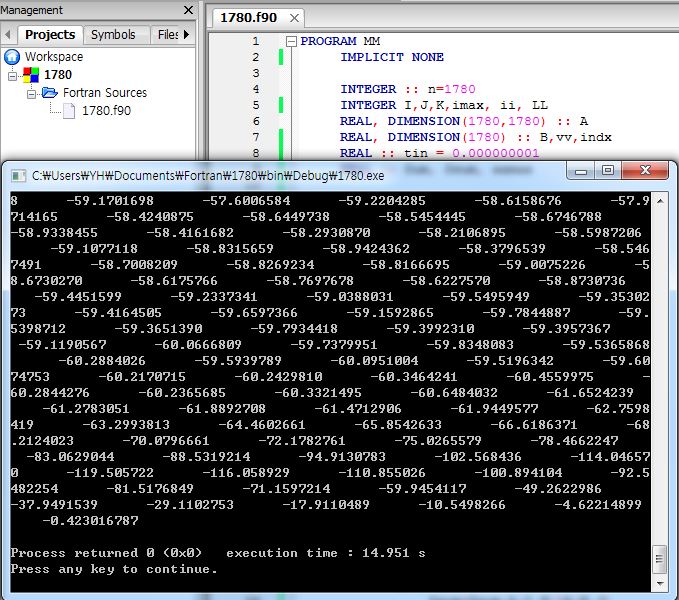Click the value -119.505722 in console
Image resolution: width=679 pixels, height=600 pixels.
point(110,473)
